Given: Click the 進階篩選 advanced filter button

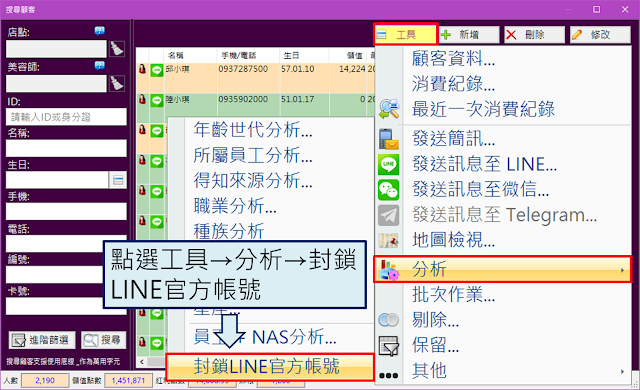Looking at the screenshot, I should click(42, 340).
